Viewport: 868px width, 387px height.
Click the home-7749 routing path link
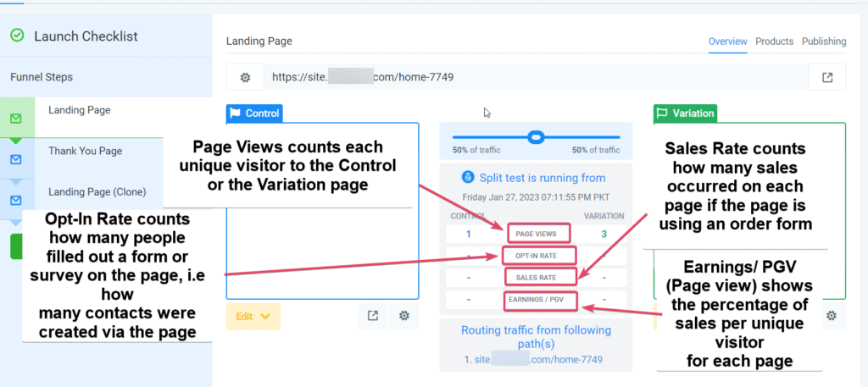click(x=538, y=359)
